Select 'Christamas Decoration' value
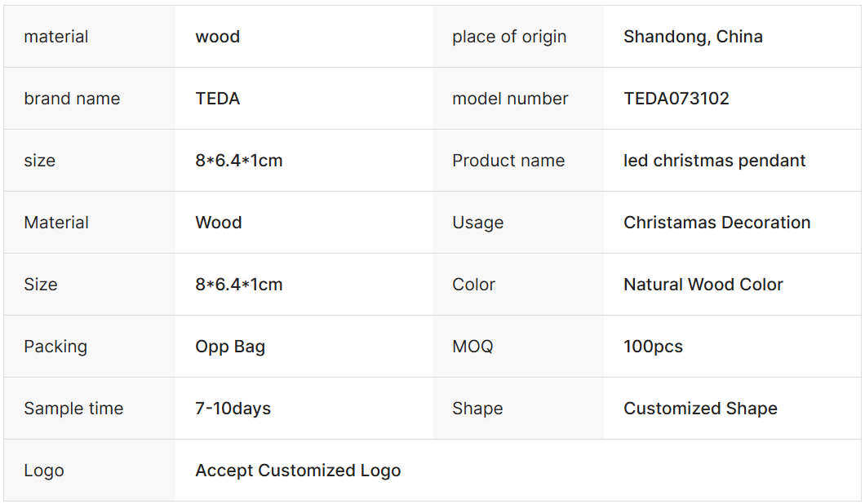 (x=716, y=223)
